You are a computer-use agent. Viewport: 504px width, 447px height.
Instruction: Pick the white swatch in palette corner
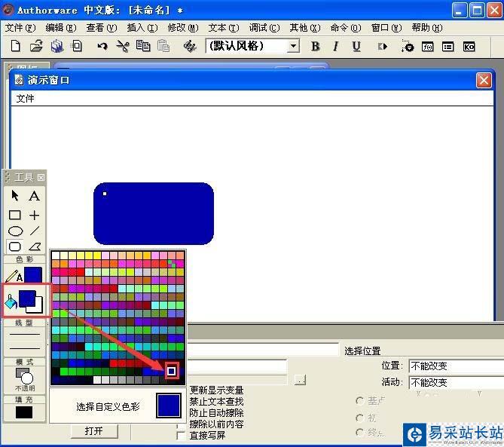tap(56, 256)
